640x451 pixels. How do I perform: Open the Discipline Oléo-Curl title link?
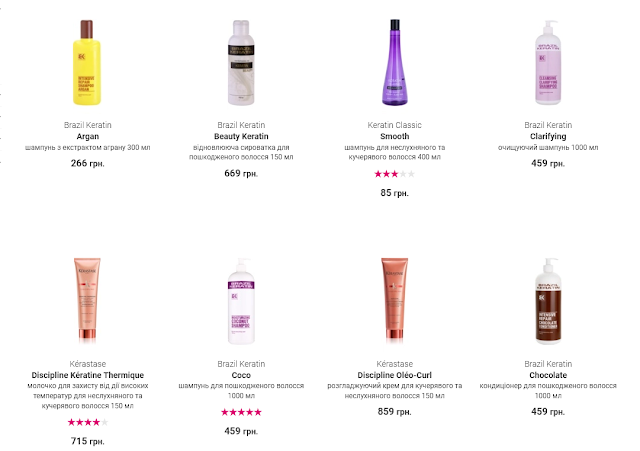[394, 375]
